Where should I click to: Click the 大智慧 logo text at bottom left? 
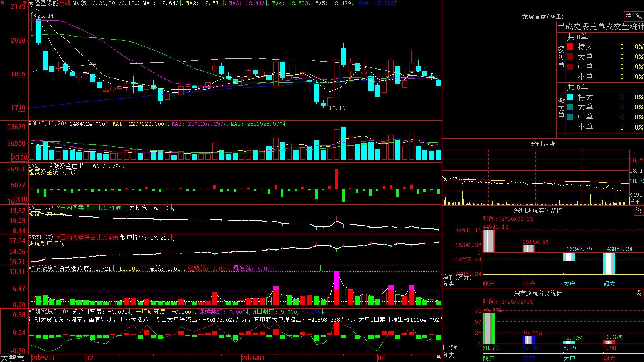click(12, 358)
